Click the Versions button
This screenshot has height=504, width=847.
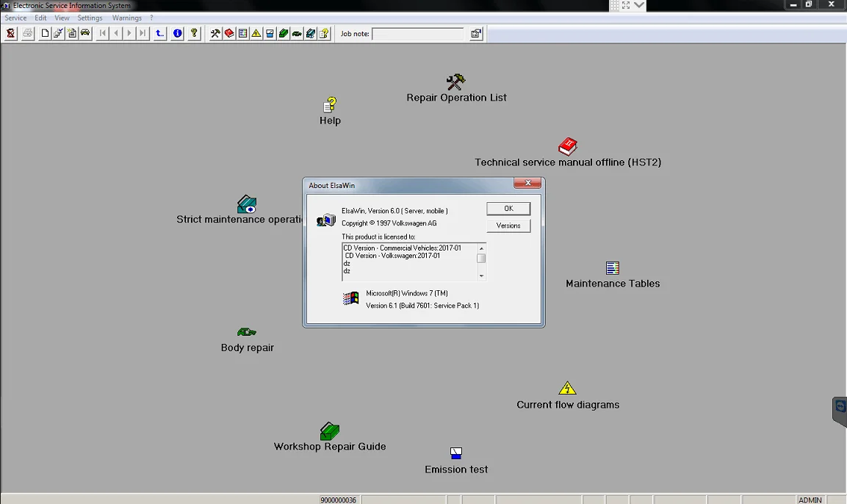pyautogui.click(x=508, y=226)
